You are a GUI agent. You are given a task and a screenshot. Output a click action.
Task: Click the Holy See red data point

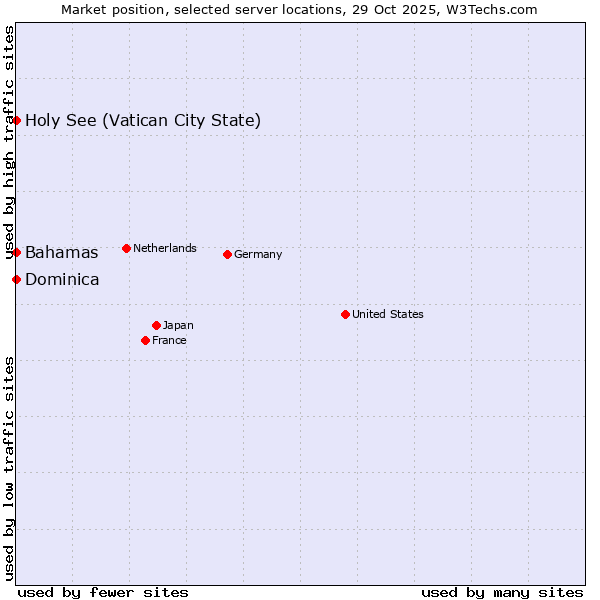click(16, 121)
